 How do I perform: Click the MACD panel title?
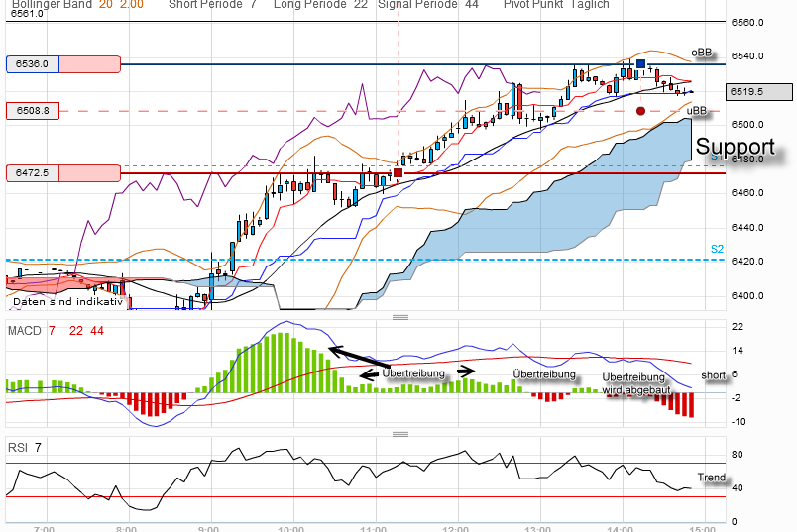click(x=25, y=331)
